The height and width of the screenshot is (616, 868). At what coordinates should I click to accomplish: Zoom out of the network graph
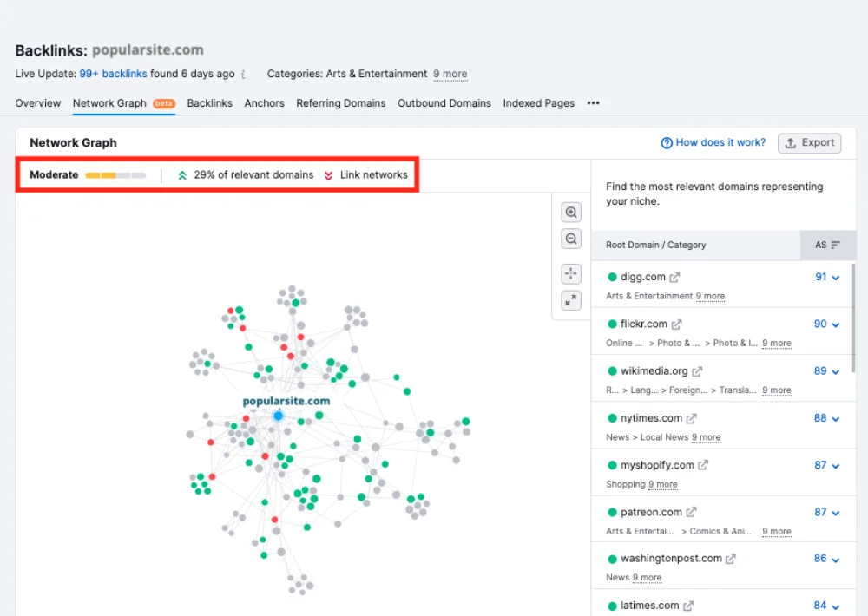pyautogui.click(x=571, y=239)
